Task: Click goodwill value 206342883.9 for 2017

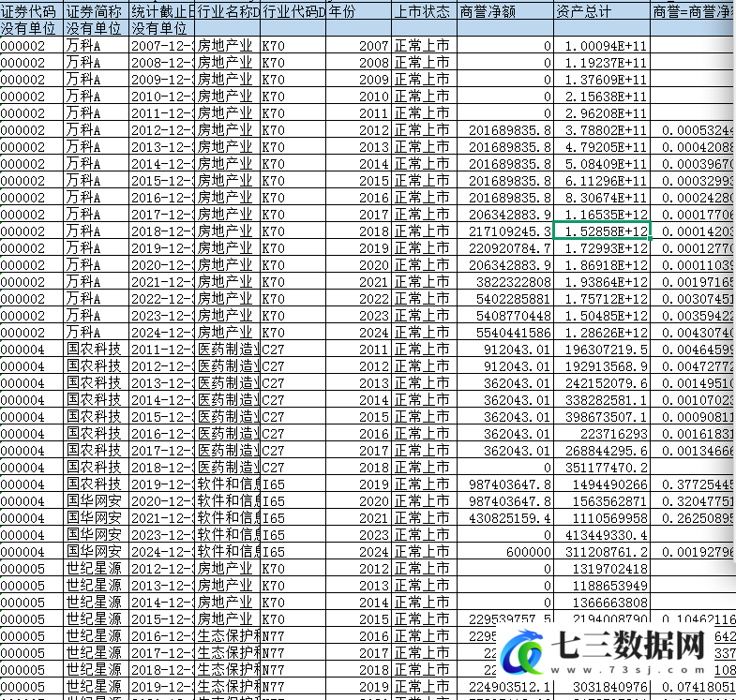Action: [x=505, y=215]
